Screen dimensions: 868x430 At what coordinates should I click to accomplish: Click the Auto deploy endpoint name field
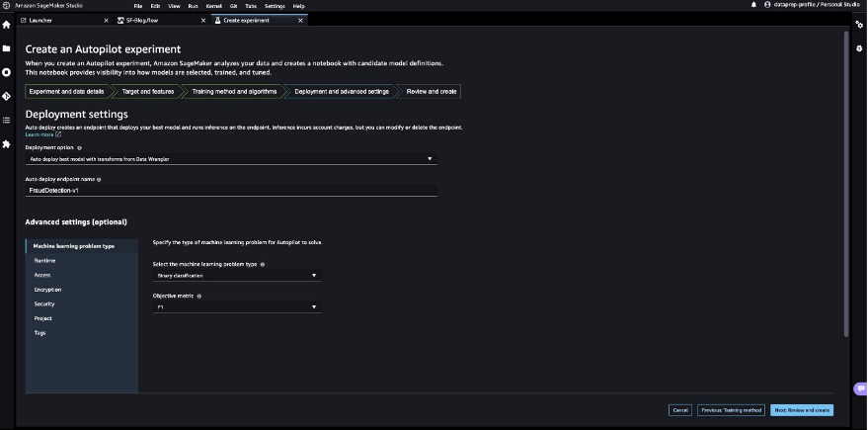click(231, 190)
